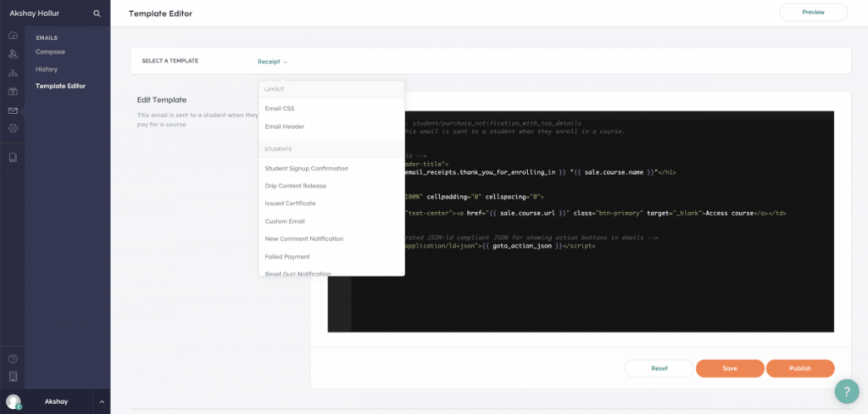Open the sales icon in sidebar
This screenshot has height=414, width=868.
(x=13, y=92)
